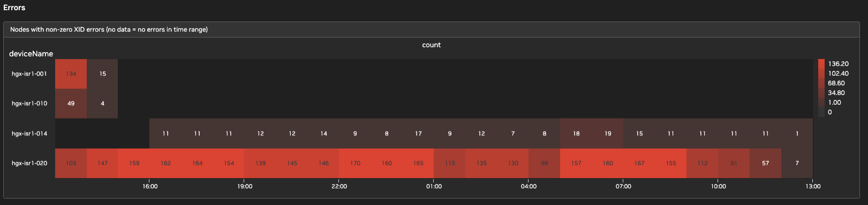This screenshot has width=868, height=205.
Task: Select the hgx-isr1-020 row label
Action: tap(29, 163)
